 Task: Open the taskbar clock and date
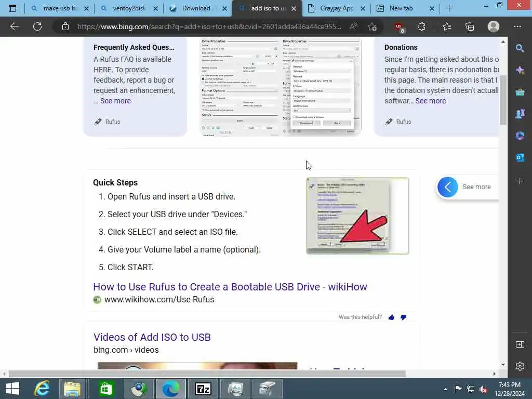pos(509,389)
